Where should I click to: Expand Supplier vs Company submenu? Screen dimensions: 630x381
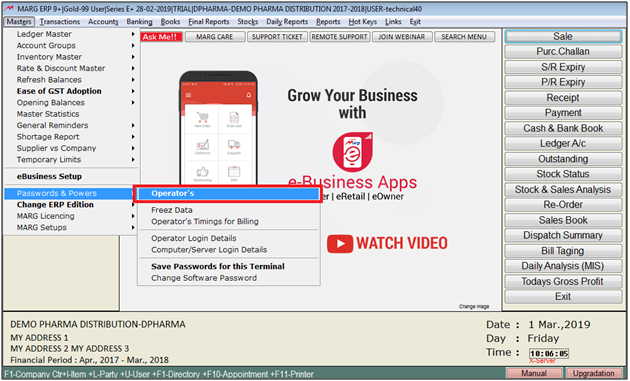tap(72, 148)
